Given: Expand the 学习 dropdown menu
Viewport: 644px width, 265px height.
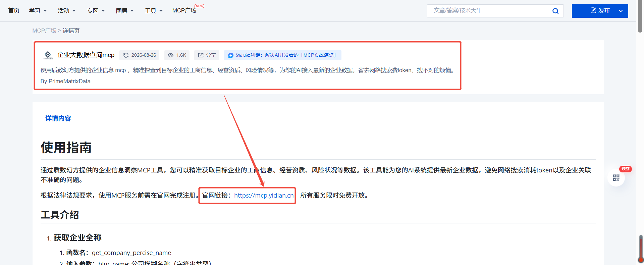Looking at the screenshot, I should (38, 11).
